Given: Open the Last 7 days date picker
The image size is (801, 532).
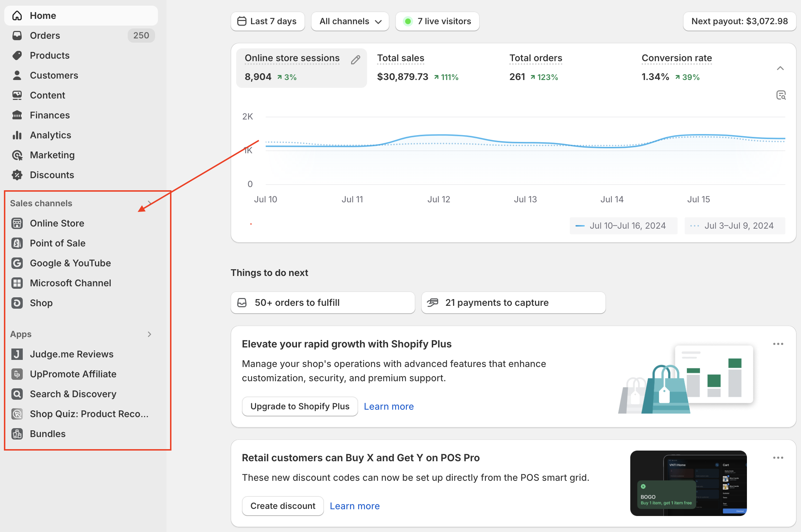Looking at the screenshot, I should pyautogui.click(x=267, y=21).
